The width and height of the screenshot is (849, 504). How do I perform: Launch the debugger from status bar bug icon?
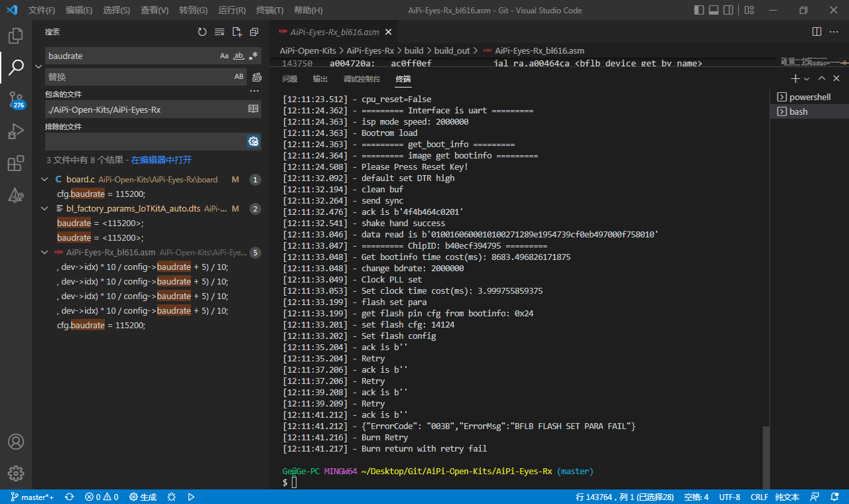(171, 497)
